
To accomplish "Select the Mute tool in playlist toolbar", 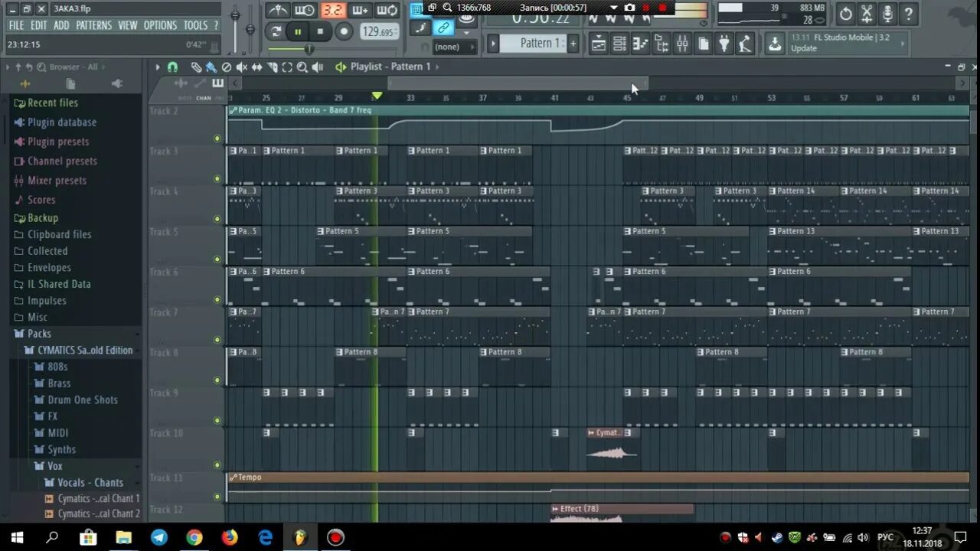I will click(241, 67).
